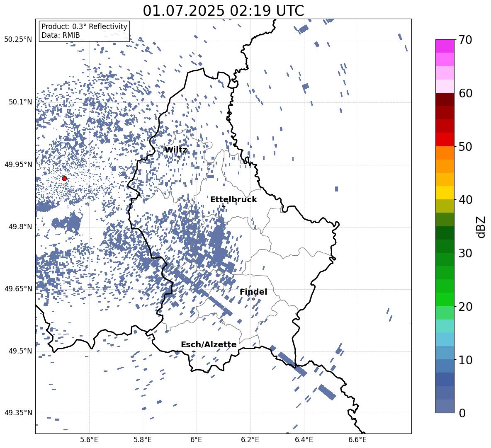Click the 5.8°E longitude label
Viewport: 491px width, 448px height.
143,440
